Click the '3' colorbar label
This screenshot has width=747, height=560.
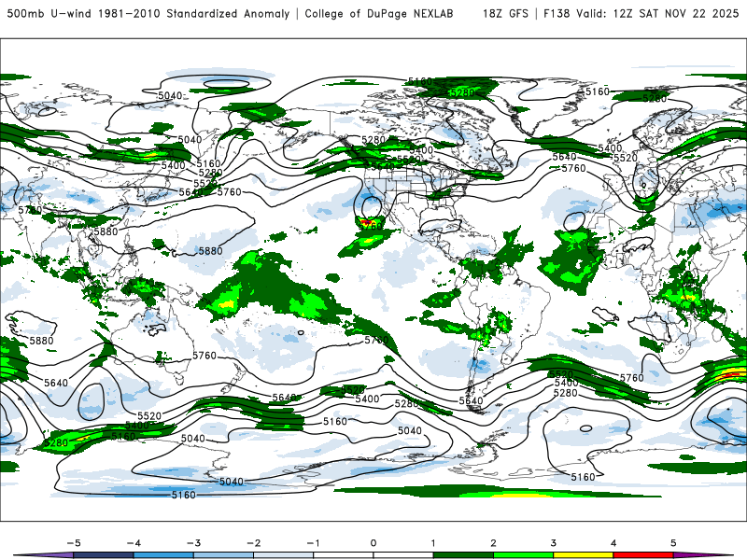553,543
